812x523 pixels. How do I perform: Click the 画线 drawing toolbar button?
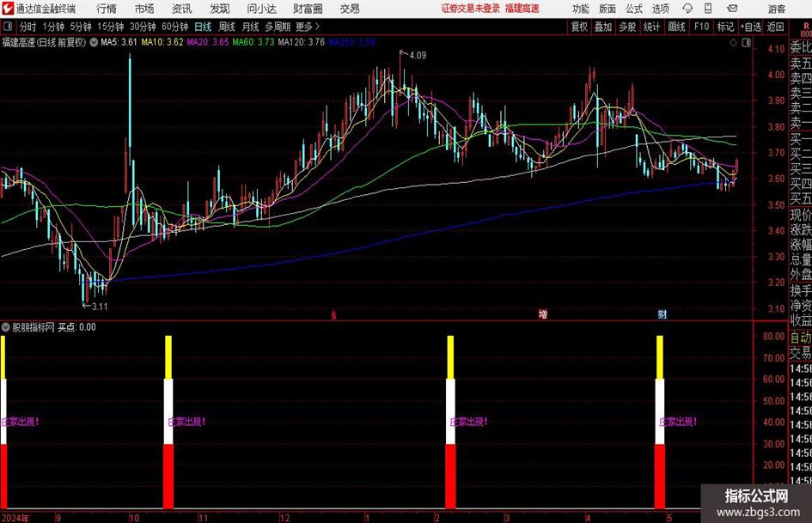coord(677,27)
